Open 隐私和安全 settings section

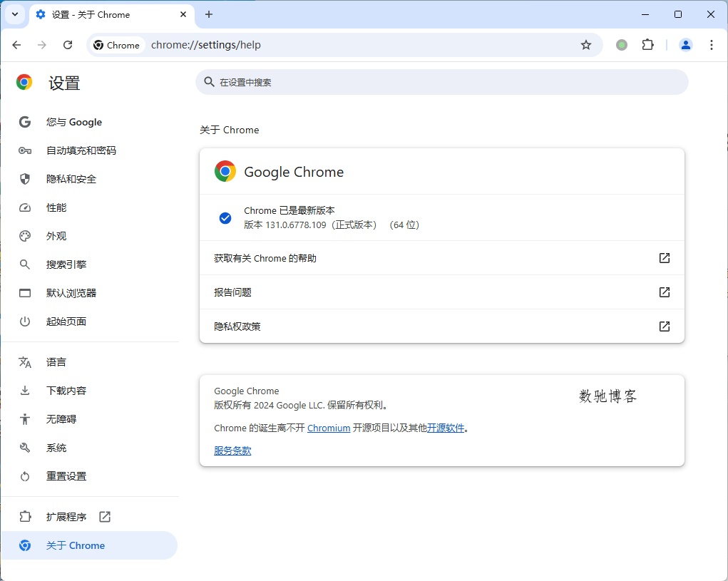pyautogui.click(x=89, y=179)
